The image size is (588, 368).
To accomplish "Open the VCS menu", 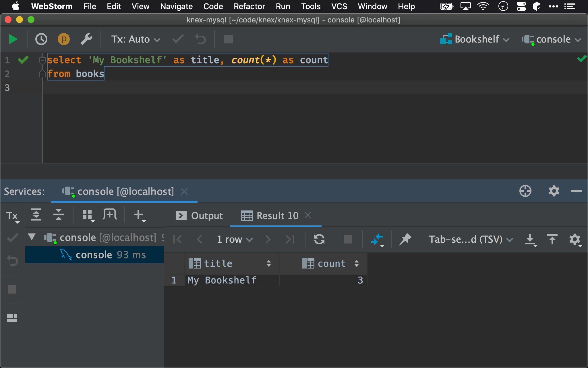I will point(339,6).
